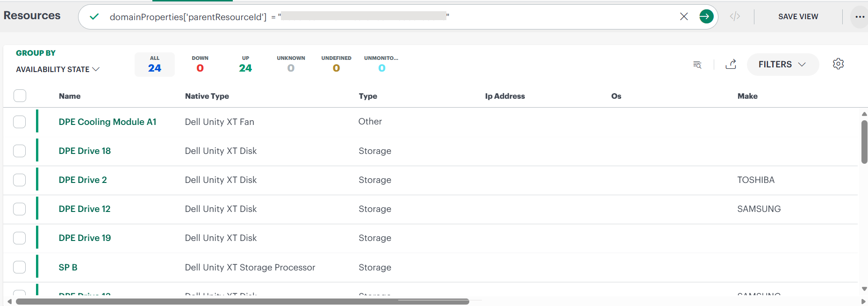The image size is (868, 306).
Task: Check the DPE Drive 18 row checkbox
Action: click(x=20, y=151)
